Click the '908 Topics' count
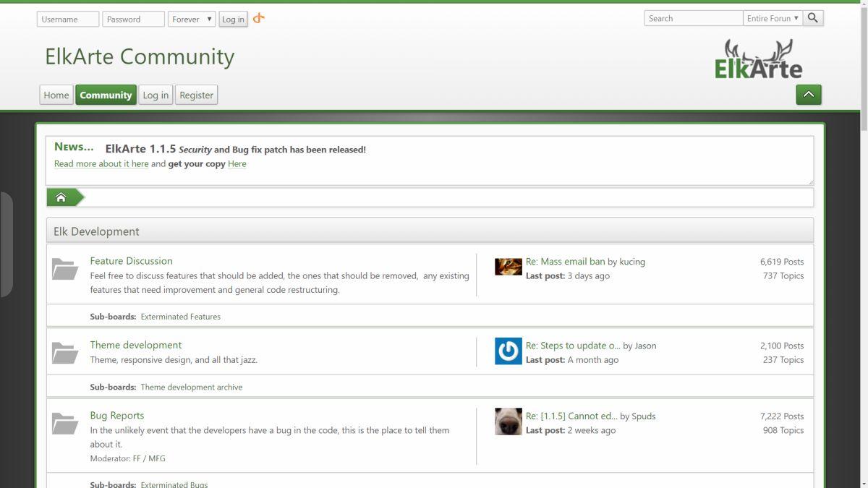The image size is (868, 488). pos(783,430)
